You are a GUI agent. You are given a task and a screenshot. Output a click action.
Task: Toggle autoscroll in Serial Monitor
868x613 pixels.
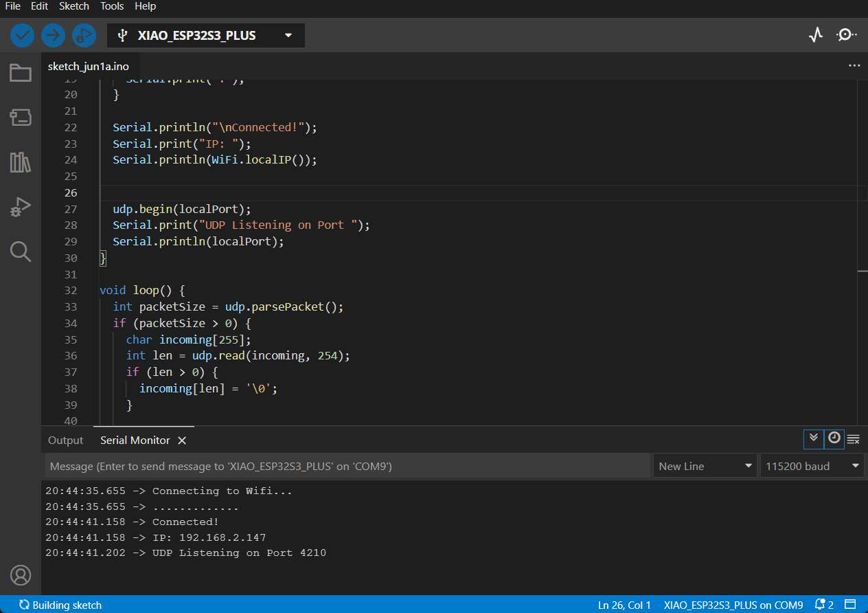coord(814,438)
